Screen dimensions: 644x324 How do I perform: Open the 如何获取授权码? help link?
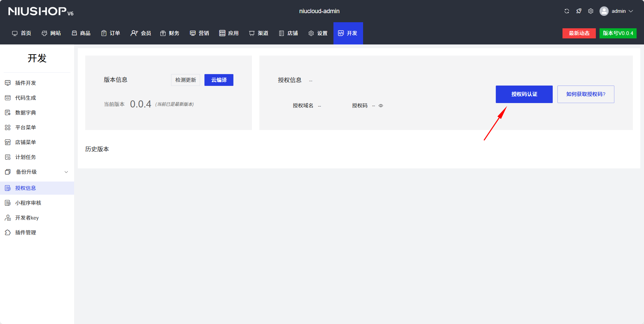pos(585,94)
